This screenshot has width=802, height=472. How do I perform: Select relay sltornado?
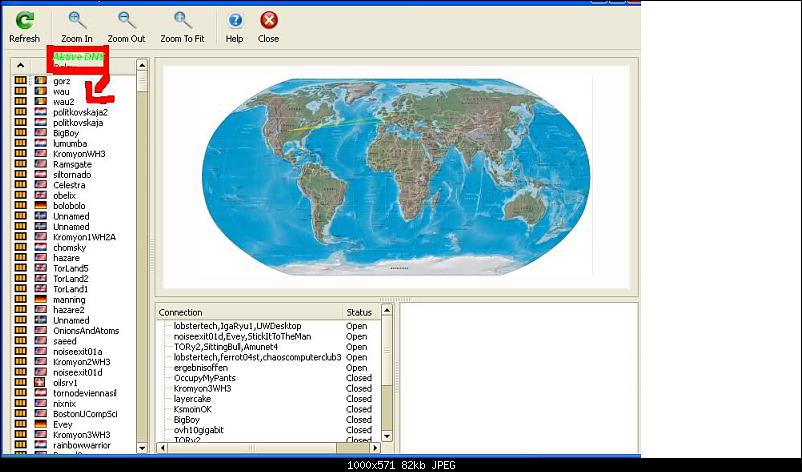click(x=72, y=174)
